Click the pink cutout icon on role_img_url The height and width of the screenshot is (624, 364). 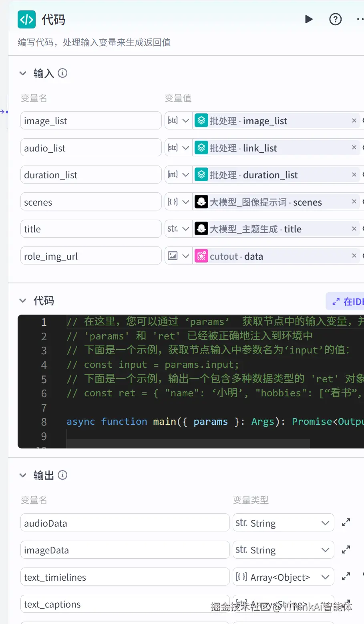tap(201, 256)
